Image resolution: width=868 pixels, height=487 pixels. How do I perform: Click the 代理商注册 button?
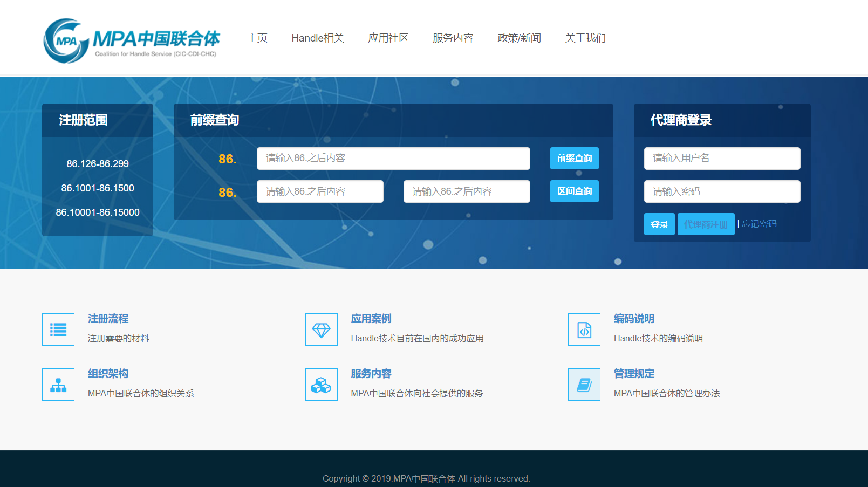[x=706, y=224]
